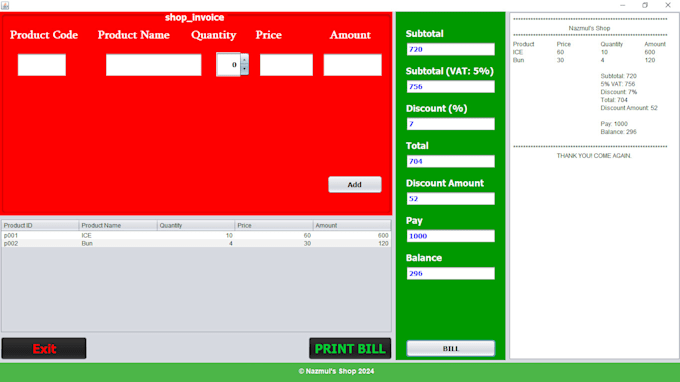This screenshot has height=382, width=680.
Task: Click '5% VAT: 756' line in receipt
Action: tap(618, 84)
